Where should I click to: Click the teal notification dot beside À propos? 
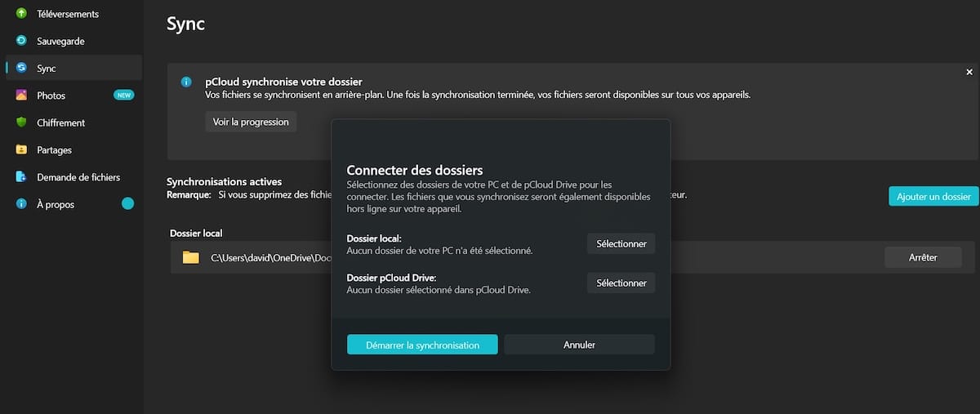[127, 203]
